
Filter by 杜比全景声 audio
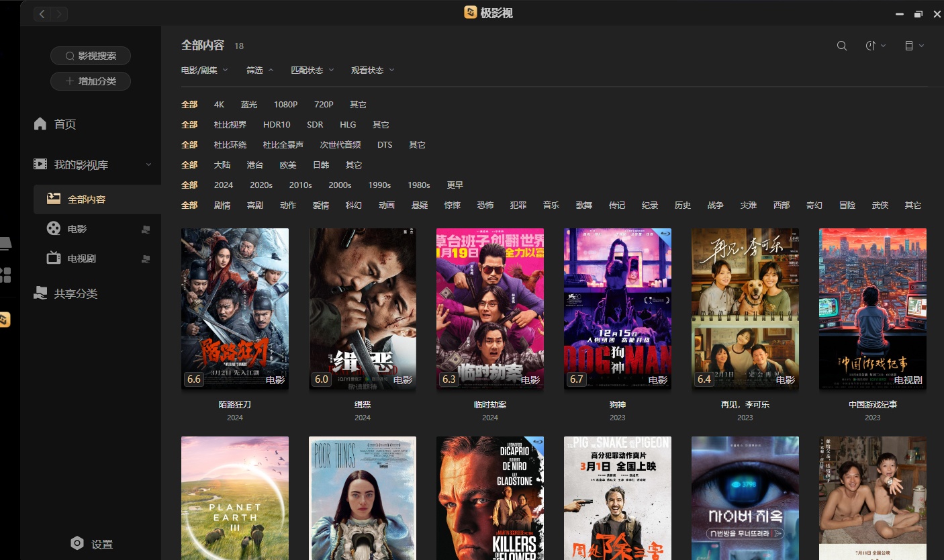pos(283,145)
